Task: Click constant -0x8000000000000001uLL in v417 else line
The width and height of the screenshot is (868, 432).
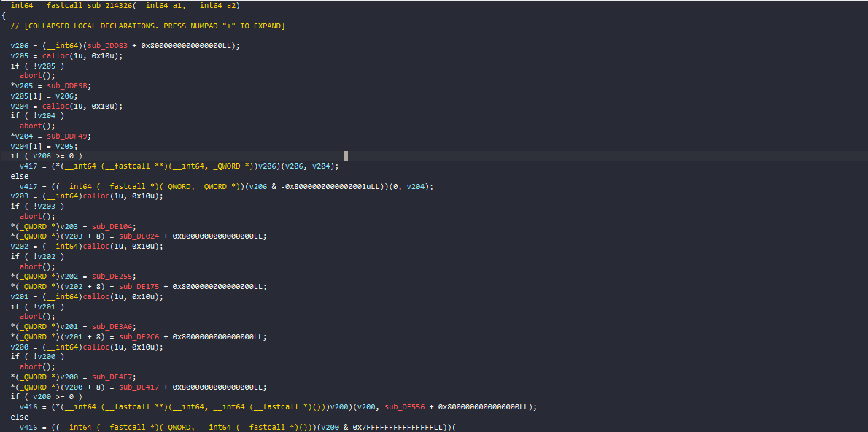Action: click(x=330, y=186)
